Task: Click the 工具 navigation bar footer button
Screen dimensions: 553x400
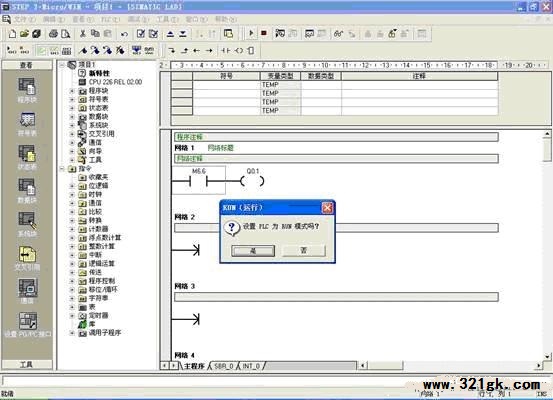Action: pyautogui.click(x=27, y=364)
